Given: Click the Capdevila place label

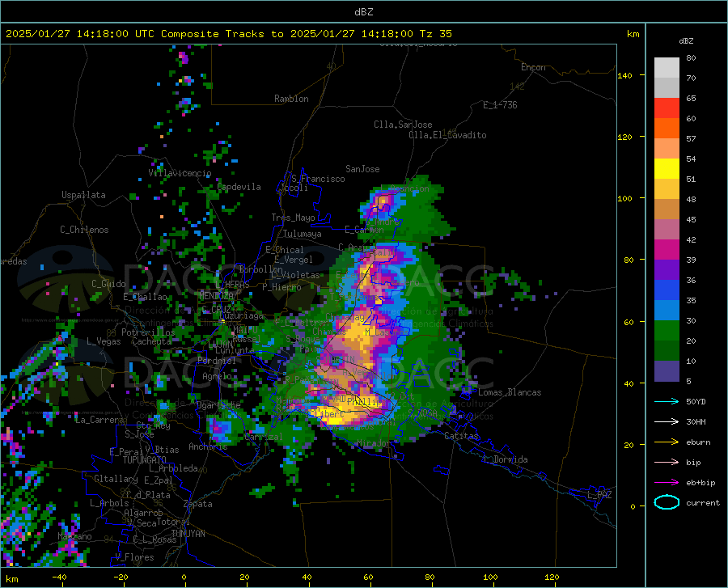Looking at the screenshot, I should click(x=239, y=187).
